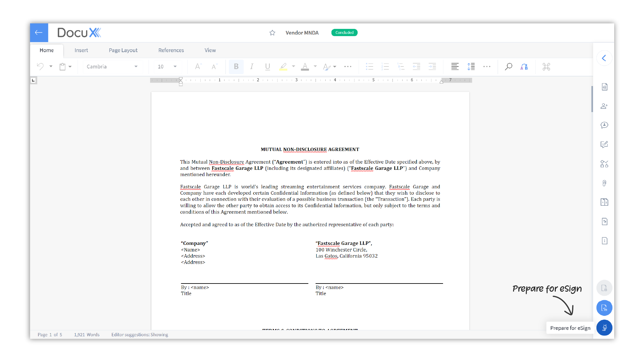
Task: Click the Undo icon
Action: click(x=41, y=67)
